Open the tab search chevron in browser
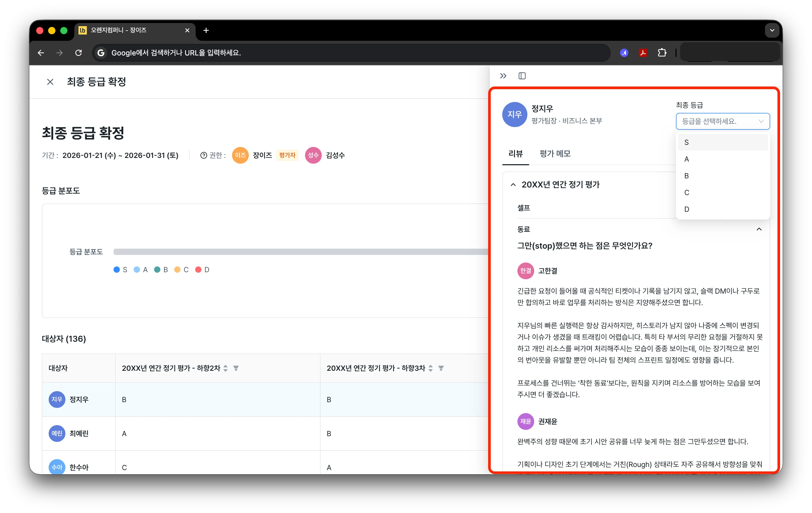The height and width of the screenshot is (513, 812). pos(772,31)
